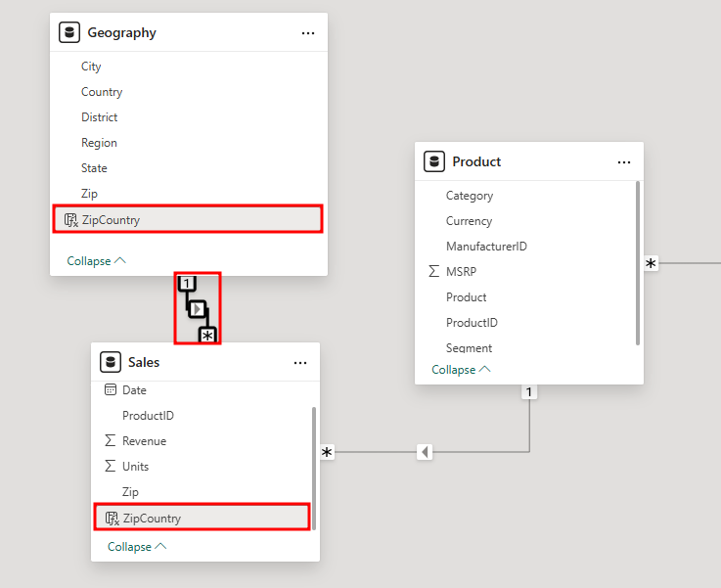Open Geography table more options ellipsis
Image resolution: width=721 pixels, height=588 pixels.
(x=308, y=33)
